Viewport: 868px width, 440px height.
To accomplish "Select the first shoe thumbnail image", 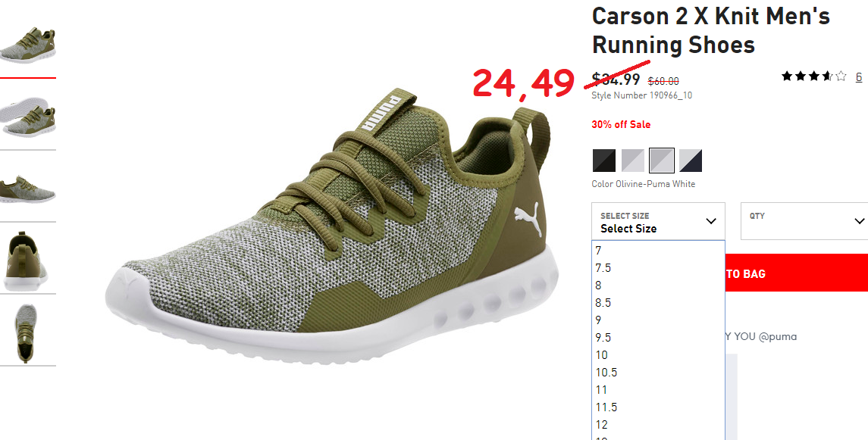I will coord(28,44).
